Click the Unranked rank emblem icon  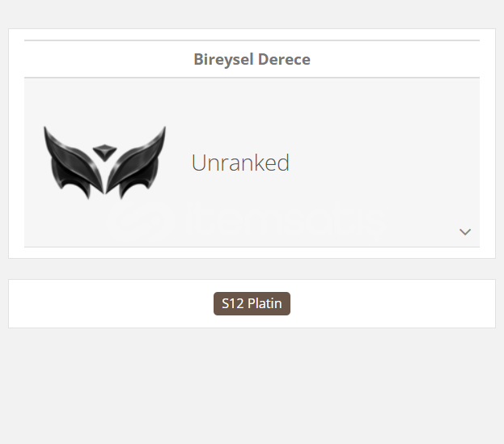click(105, 162)
